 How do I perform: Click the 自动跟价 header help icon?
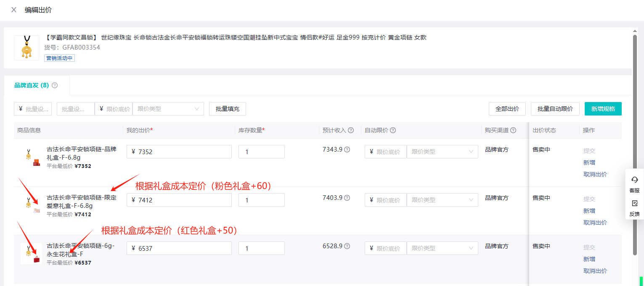tap(393, 130)
